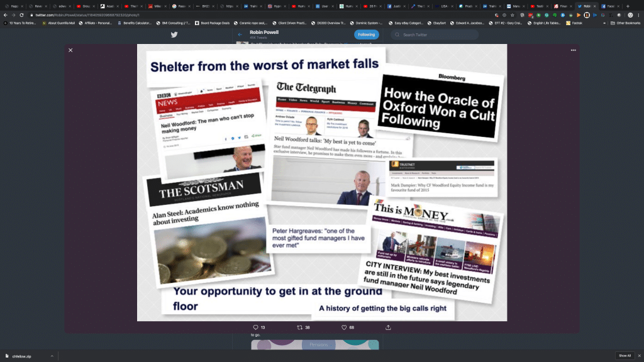Switch to the Acad tab
Screen dimensions: 644x362
[x=108, y=6]
